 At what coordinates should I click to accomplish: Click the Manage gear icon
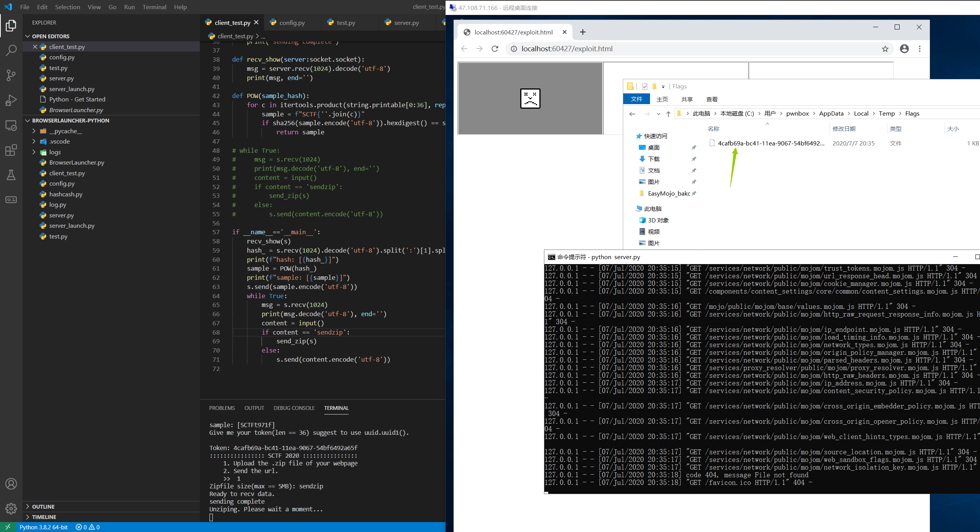click(x=11, y=508)
